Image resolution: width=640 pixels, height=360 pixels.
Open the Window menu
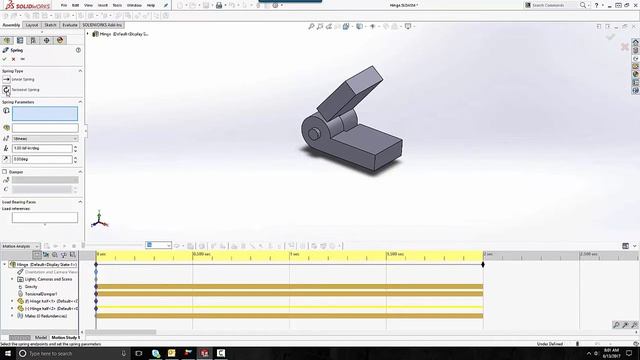(134, 5)
